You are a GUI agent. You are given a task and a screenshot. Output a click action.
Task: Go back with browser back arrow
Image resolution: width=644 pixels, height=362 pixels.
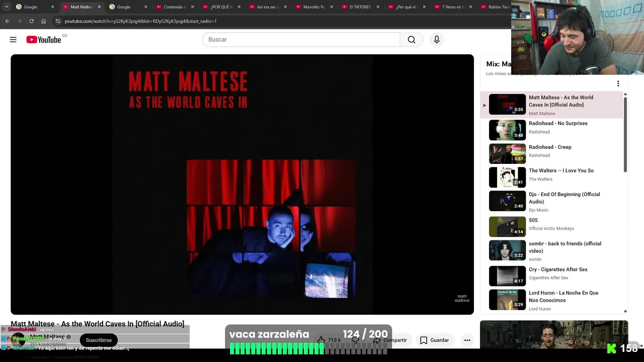tap(7, 21)
